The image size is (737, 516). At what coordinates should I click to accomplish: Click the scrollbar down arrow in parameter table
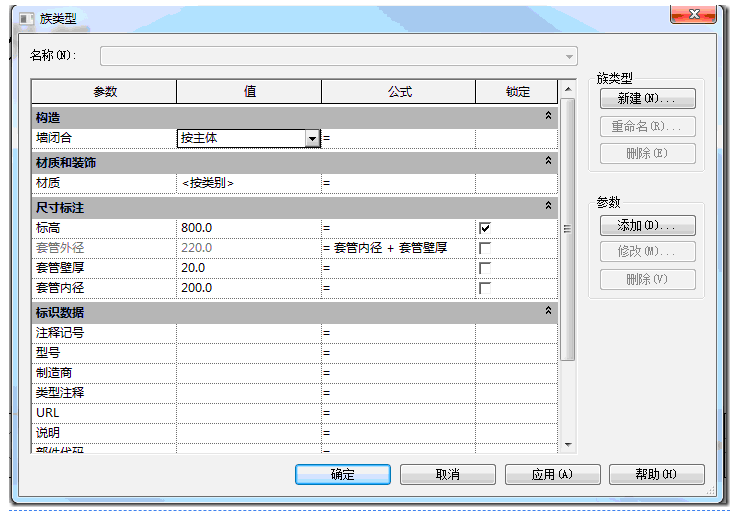[x=568, y=444]
